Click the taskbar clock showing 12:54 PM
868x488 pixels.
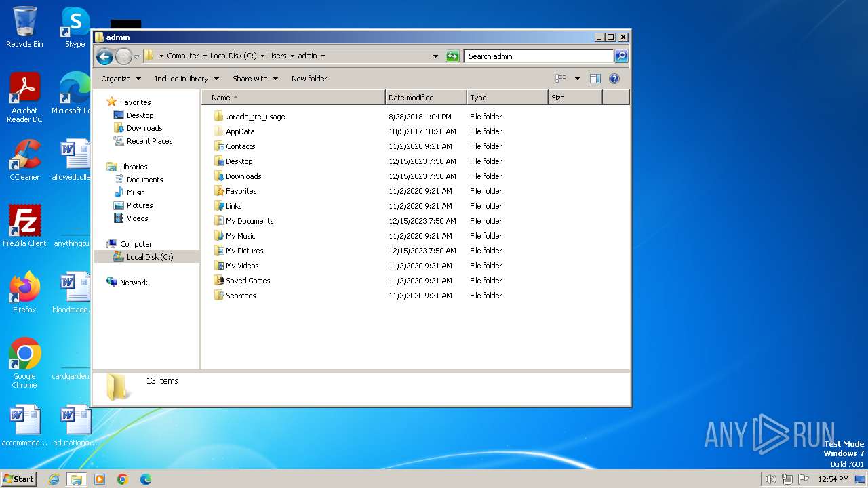[833, 479]
